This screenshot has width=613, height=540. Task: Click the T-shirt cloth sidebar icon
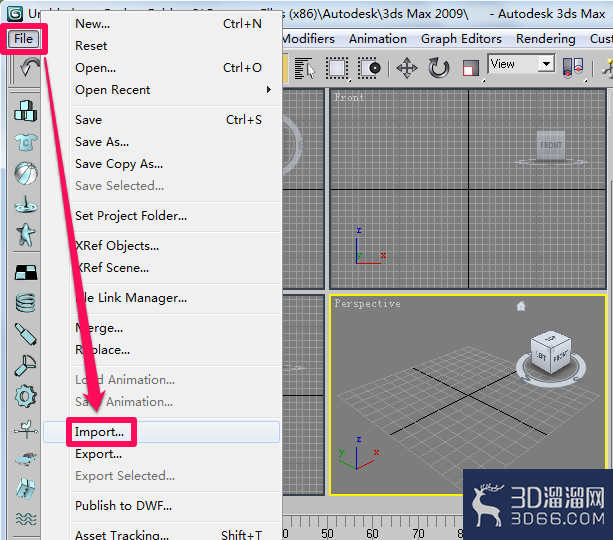point(26,142)
